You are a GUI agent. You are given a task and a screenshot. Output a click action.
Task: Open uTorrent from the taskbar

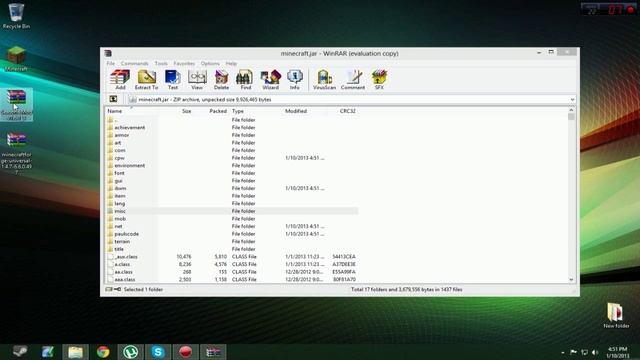point(131,351)
